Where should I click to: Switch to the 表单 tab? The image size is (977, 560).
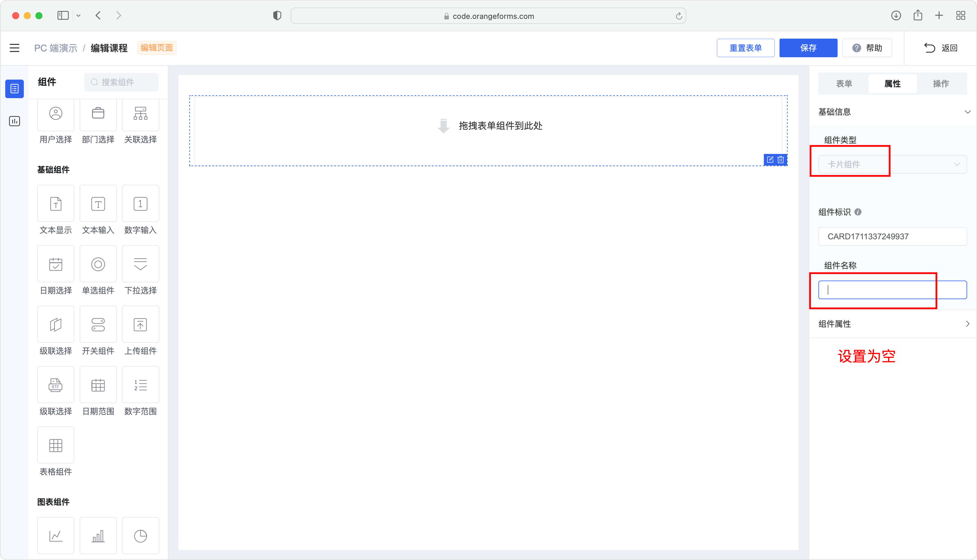click(844, 83)
